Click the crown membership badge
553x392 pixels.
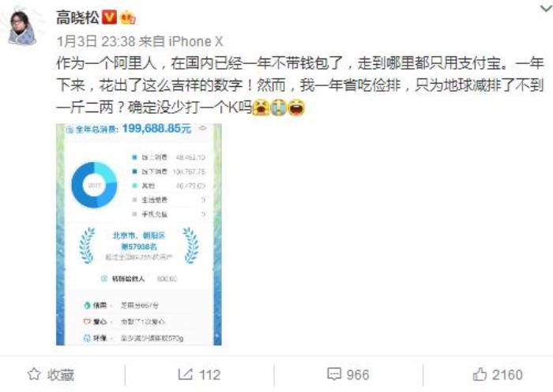[x=128, y=17]
